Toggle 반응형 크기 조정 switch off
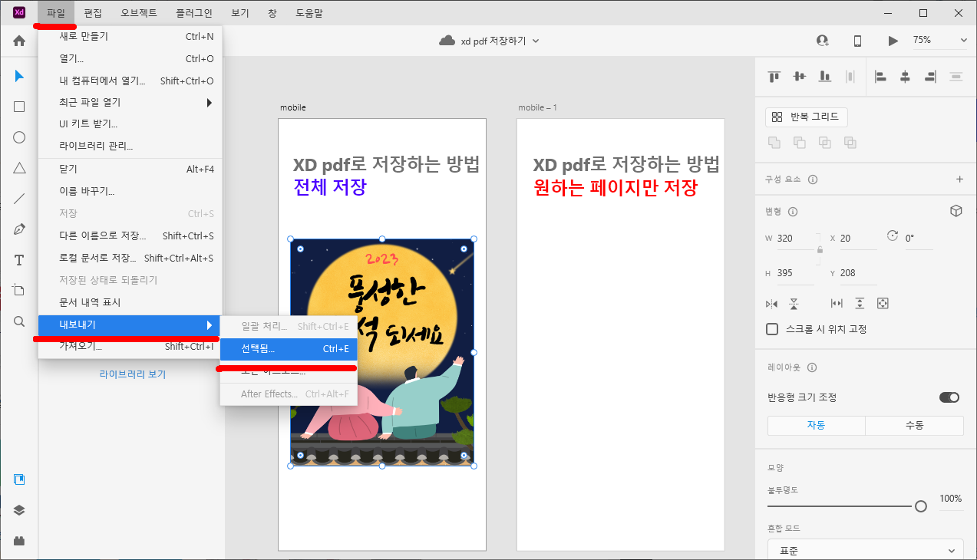 point(949,397)
